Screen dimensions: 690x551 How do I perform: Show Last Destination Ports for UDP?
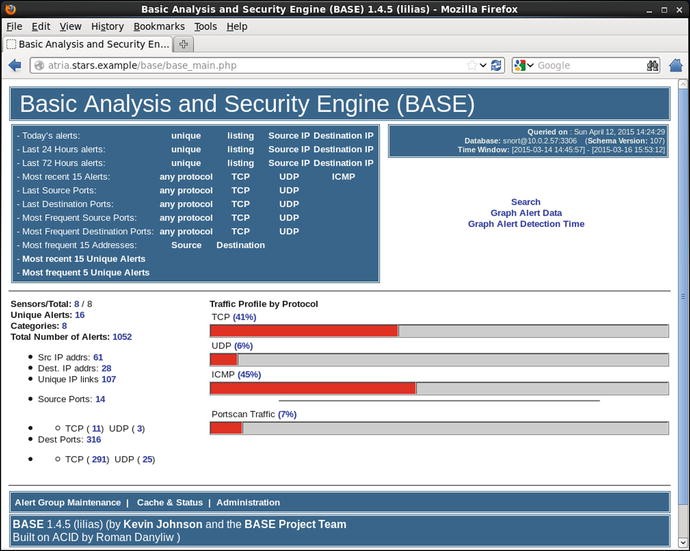click(x=289, y=204)
